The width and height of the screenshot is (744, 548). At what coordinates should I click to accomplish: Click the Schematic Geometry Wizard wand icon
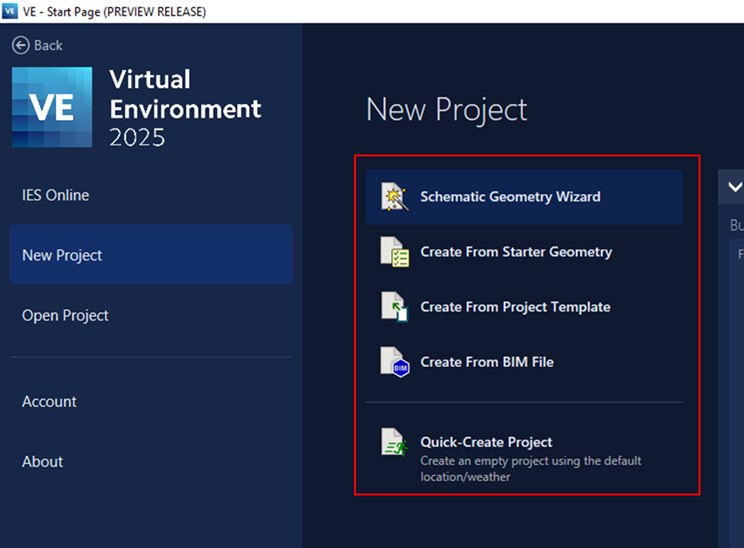click(x=395, y=197)
